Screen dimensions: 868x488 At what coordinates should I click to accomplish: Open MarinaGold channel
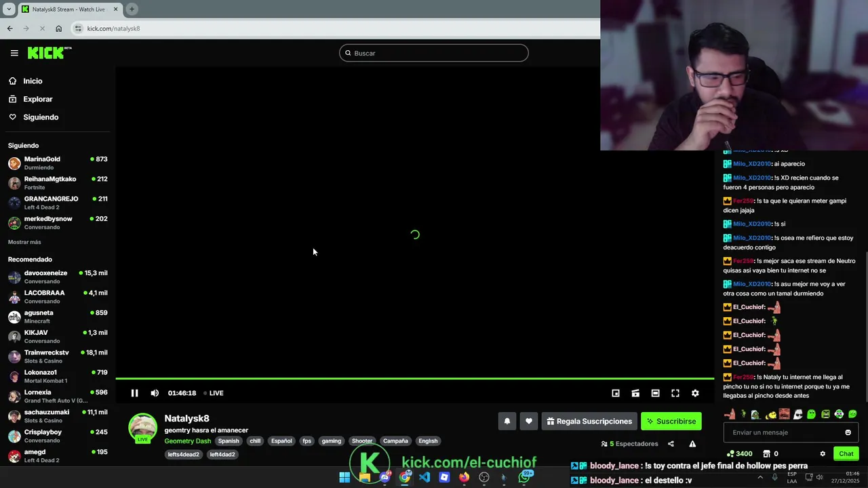(58, 163)
